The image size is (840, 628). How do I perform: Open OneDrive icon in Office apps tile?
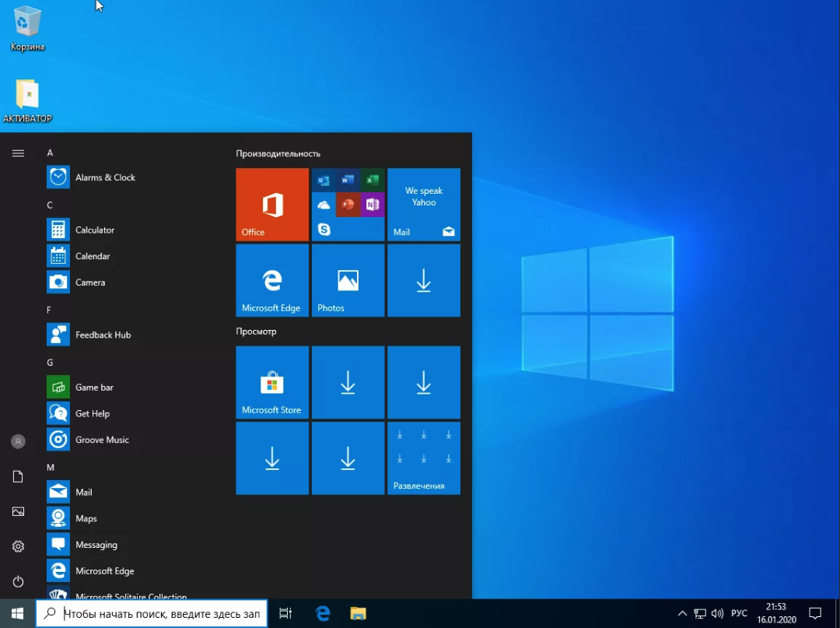click(324, 205)
